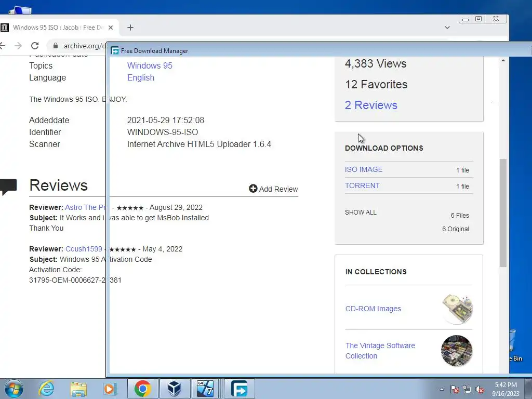Image resolution: width=532 pixels, height=399 pixels.
Task: Click the identifier text WINDOWS-95-ISO
Action: pyautogui.click(x=163, y=132)
